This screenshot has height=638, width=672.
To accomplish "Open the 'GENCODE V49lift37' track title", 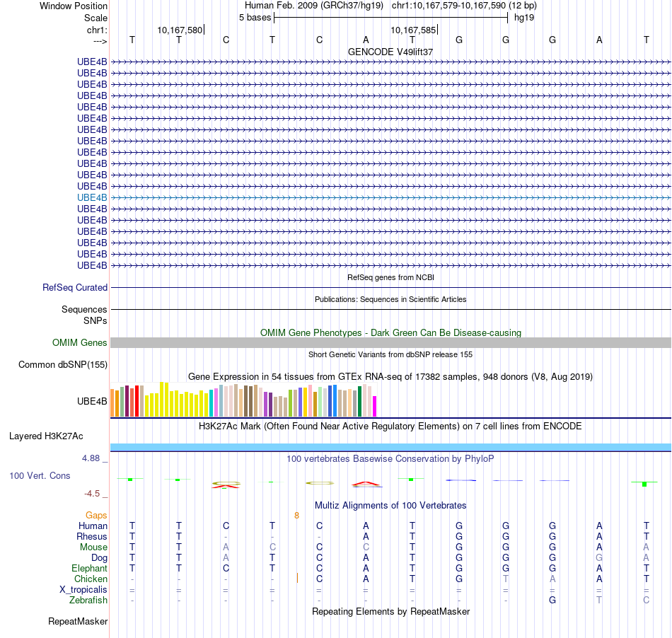I will (x=390, y=52).
